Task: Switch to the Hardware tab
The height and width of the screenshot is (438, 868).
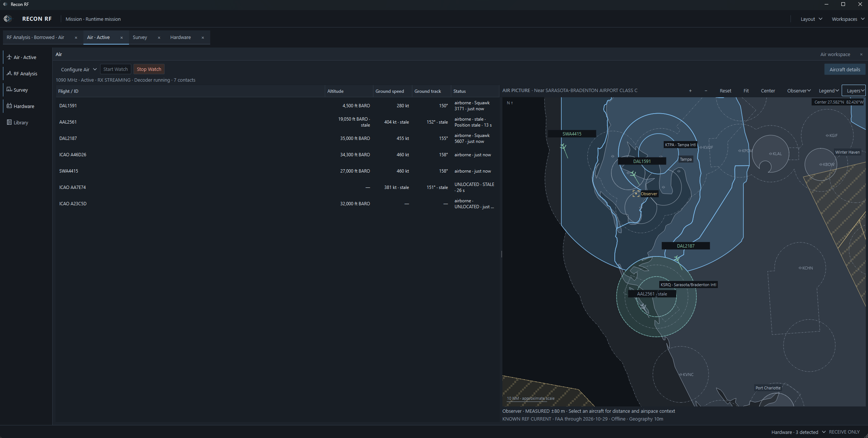Action: pos(181,37)
